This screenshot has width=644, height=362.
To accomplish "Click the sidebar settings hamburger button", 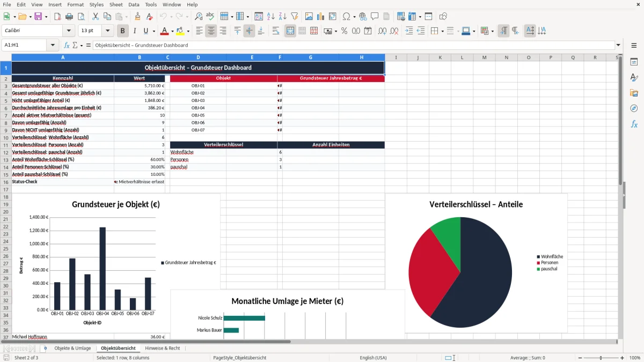I will [634, 46].
